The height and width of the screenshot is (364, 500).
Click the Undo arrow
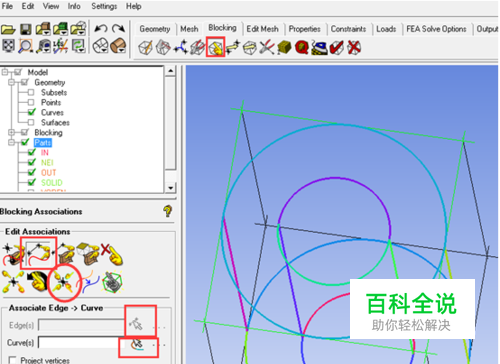(101, 29)
